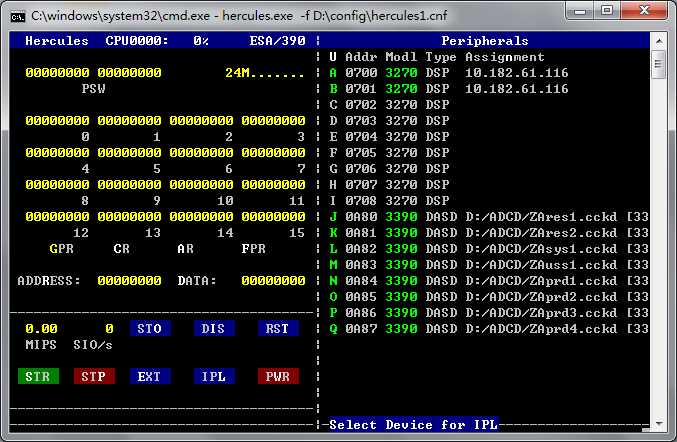Click the PWR power button

point(278,376)
